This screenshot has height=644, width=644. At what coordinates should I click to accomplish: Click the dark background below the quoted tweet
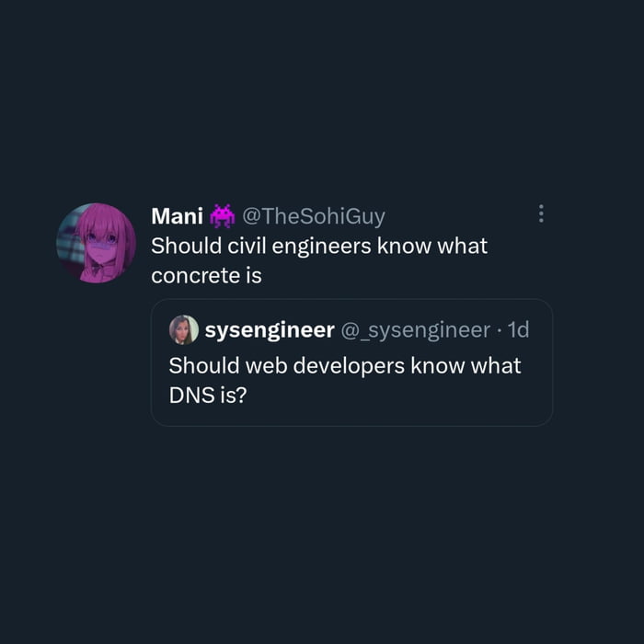click(322, 534)
